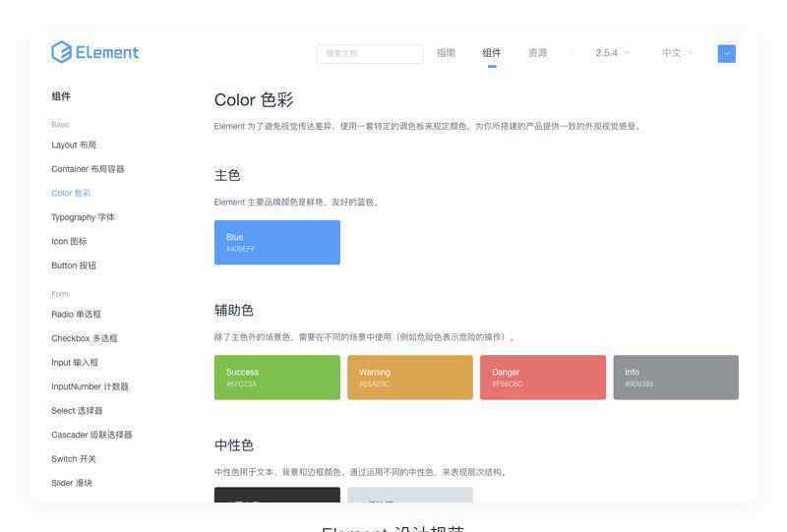Open the 指南 guide tab

[x=446, y=53]
